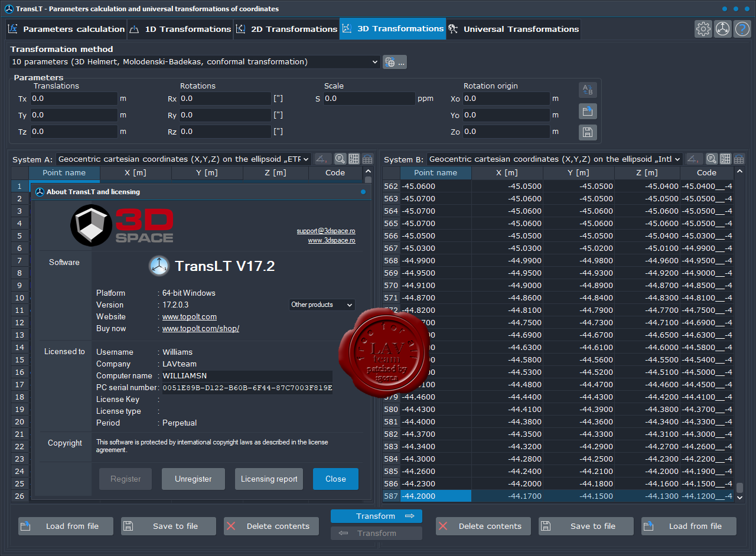
Task: Open System B coordinate type dropdown
Action: coord(555,159)
